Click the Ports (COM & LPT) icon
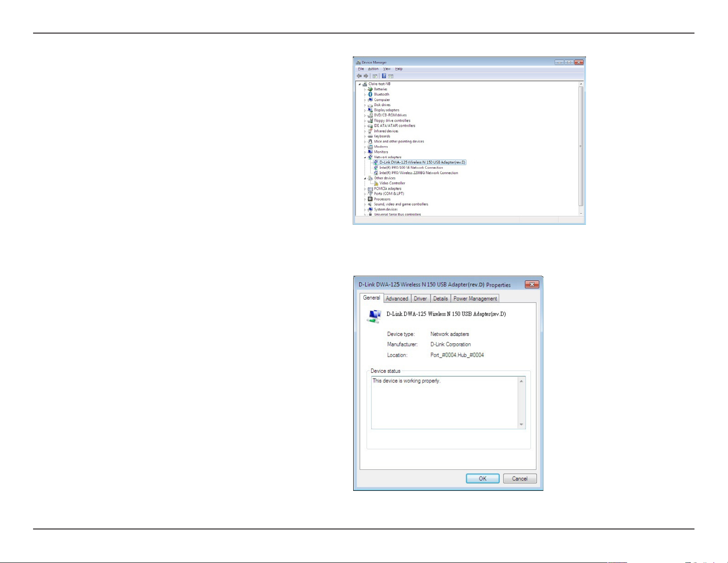The image size is (728, 563). click(370, 193)
